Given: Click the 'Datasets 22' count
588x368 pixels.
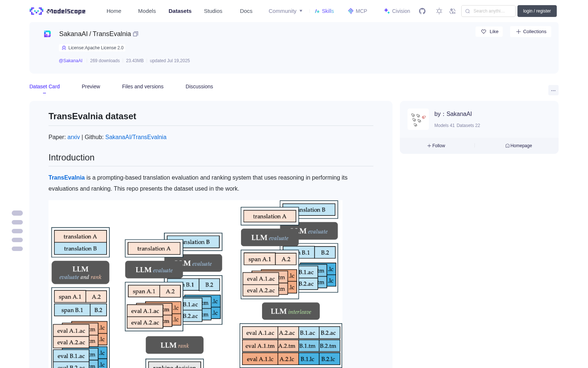Looking at the screenshot, I should pos(468,125).
